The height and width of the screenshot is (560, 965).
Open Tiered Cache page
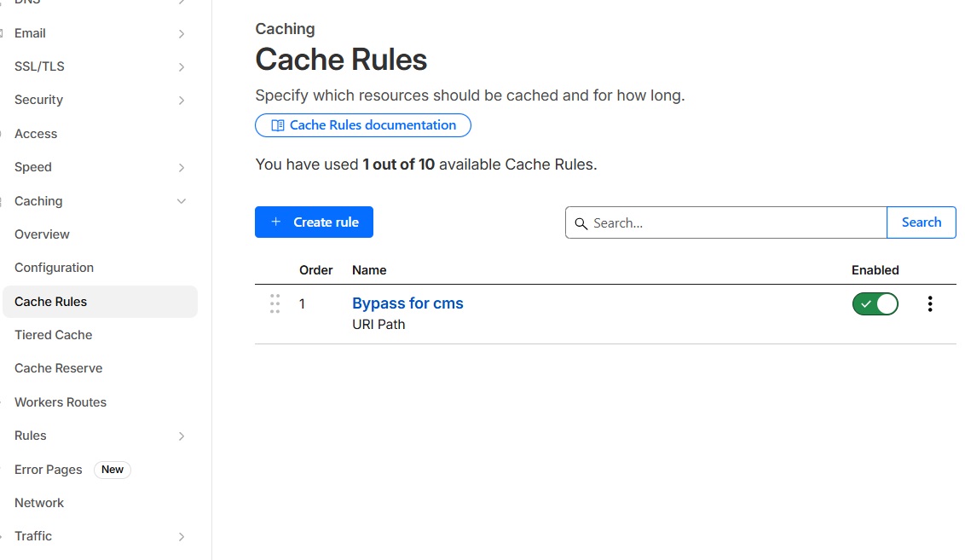point(53,335)
